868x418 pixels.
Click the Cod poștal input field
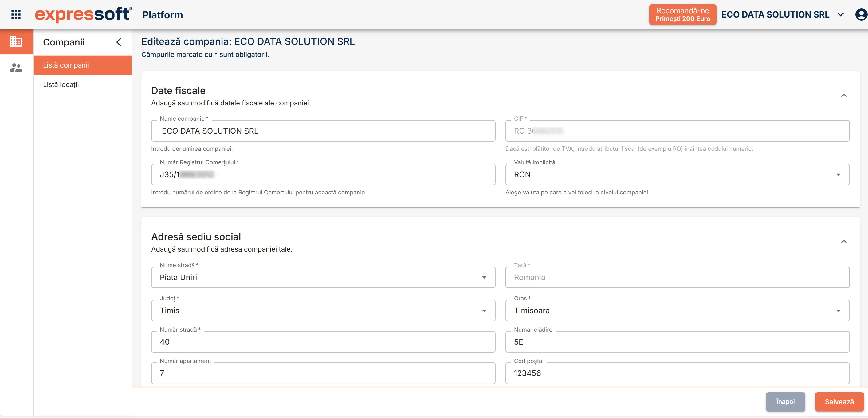(x=677, y=373)
